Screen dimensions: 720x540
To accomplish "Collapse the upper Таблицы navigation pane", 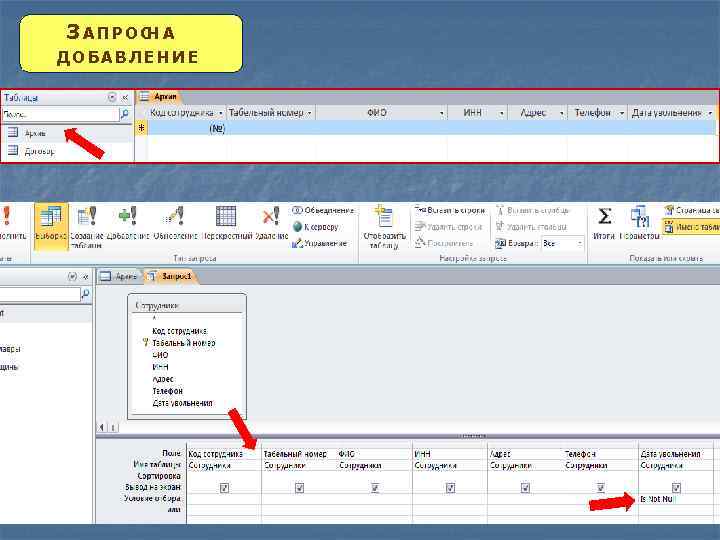I will [x=125, y=97].
